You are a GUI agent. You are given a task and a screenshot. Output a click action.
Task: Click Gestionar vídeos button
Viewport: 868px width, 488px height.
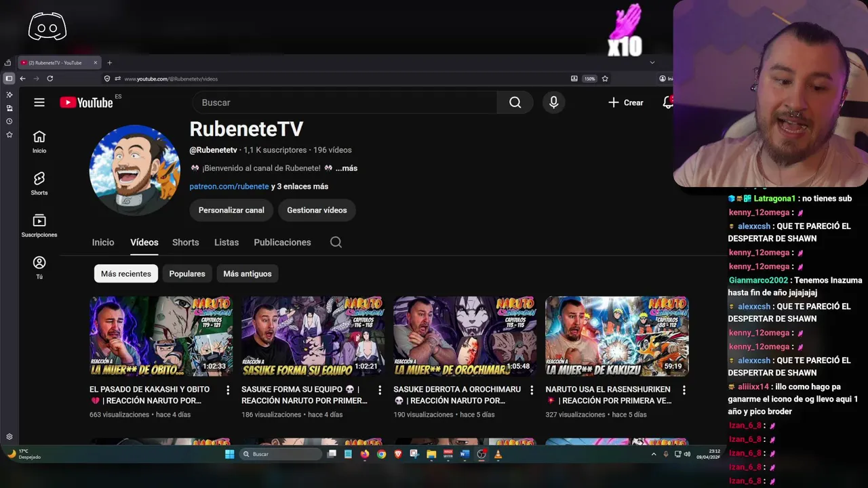click(x=317, y=210)
